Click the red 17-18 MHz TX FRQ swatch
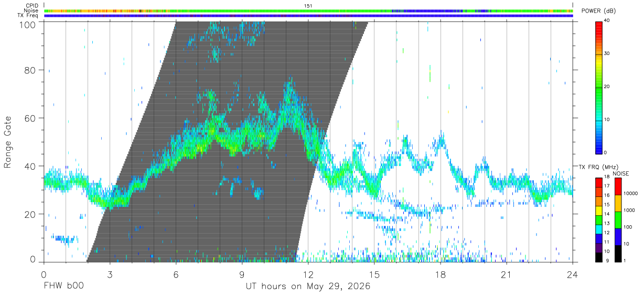The width and height of the screenshot is (644, 297). click(x=599, y=183)
